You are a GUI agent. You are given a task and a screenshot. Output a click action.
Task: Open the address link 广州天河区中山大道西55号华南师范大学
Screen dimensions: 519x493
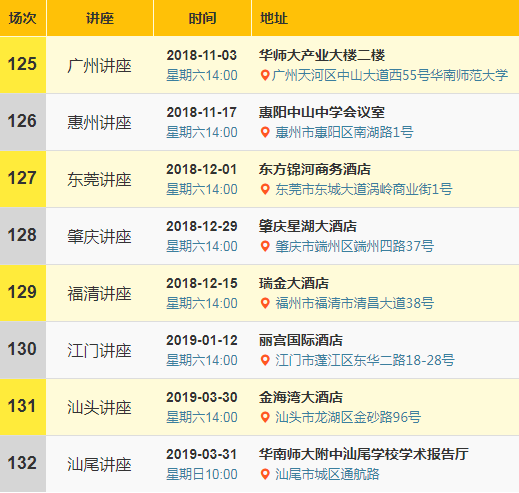[x=390, y=75]
